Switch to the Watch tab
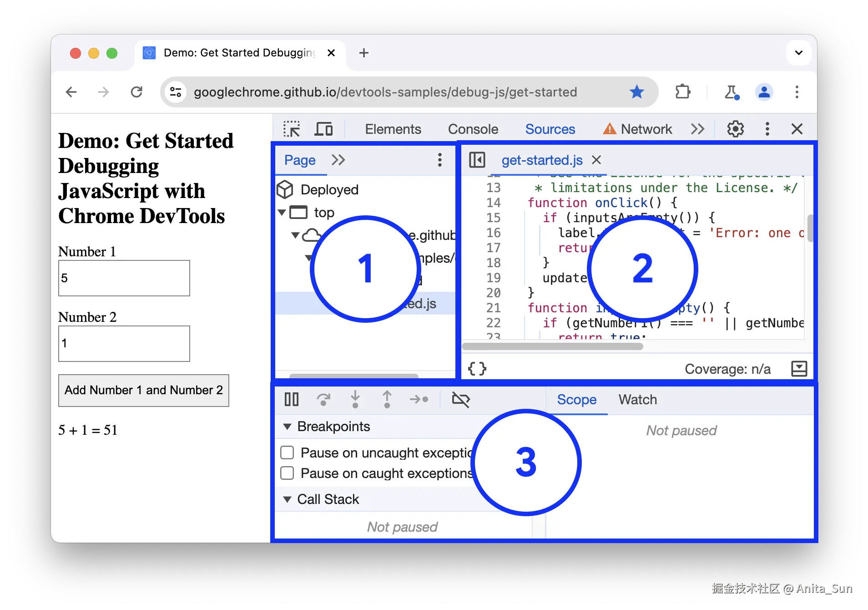The image size is (868, 610). pyautogui.click(x=638, y=400)
